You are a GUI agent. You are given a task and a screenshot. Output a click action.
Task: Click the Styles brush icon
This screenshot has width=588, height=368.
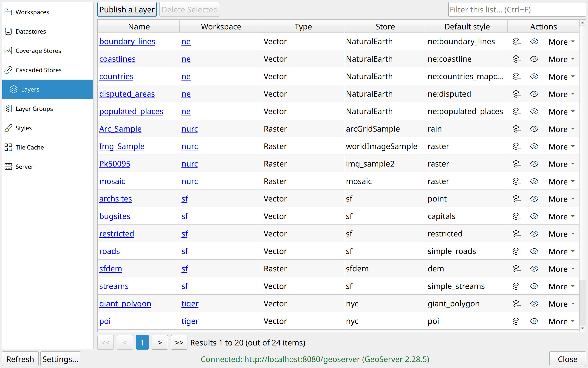point(8,128)
